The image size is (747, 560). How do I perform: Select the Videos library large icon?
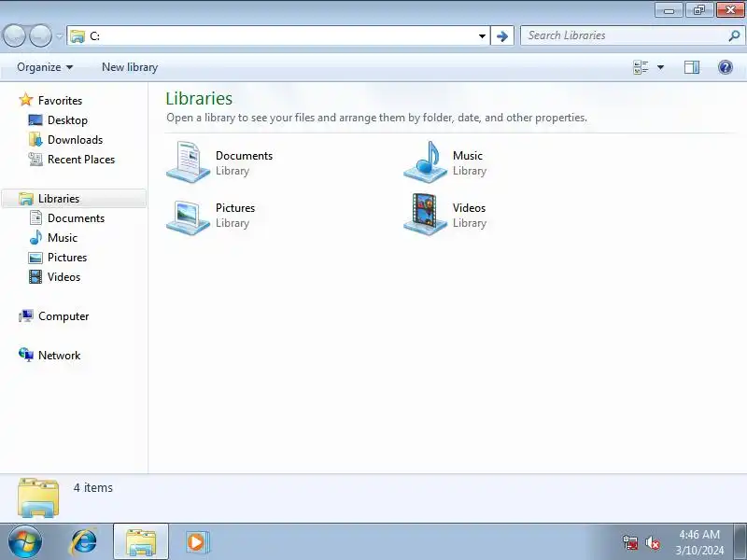pos(425,215)
